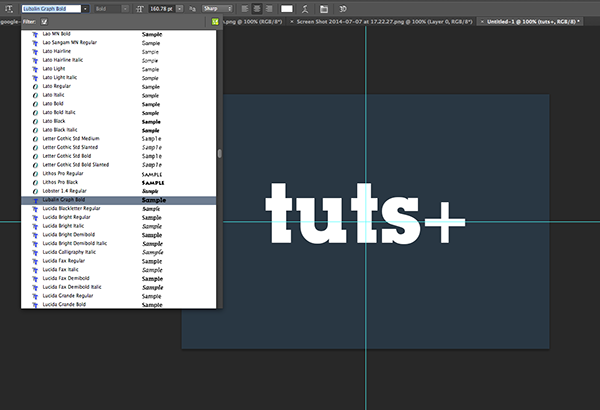Select Lucida Fax Demibold font

coord(119,279)
